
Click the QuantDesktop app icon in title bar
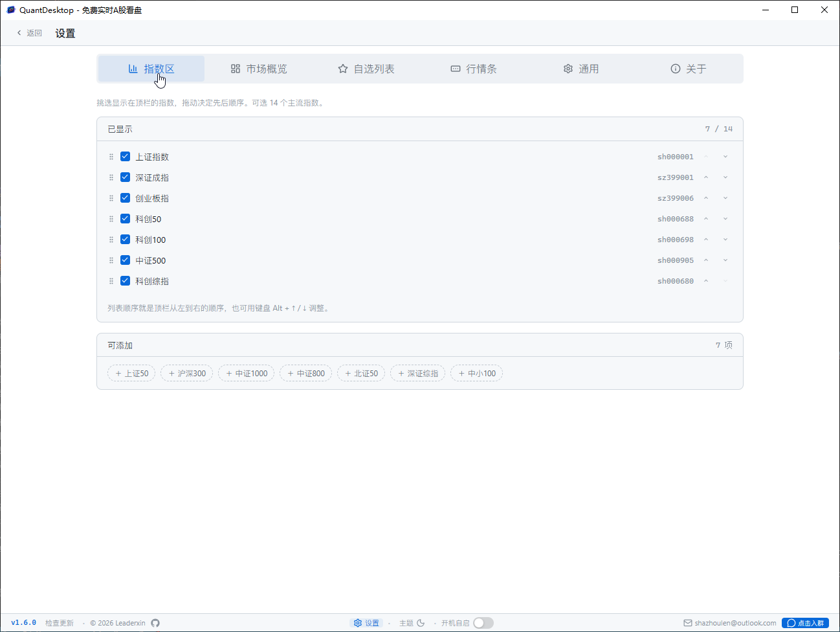10,10
